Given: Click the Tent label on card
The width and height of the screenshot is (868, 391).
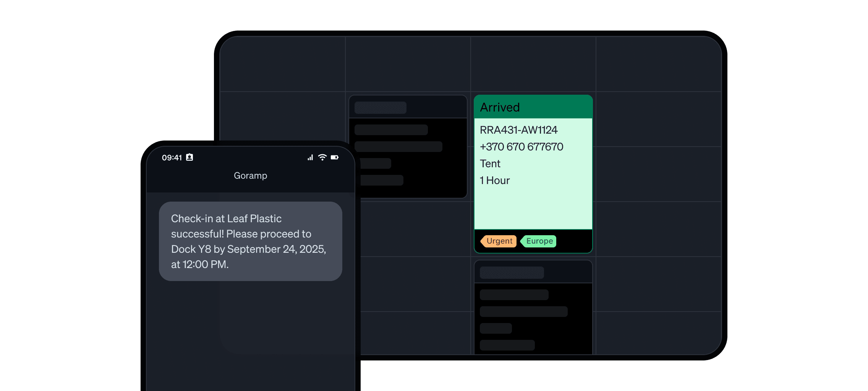Looking at the screenshot, I should click(x=490, y=164).
